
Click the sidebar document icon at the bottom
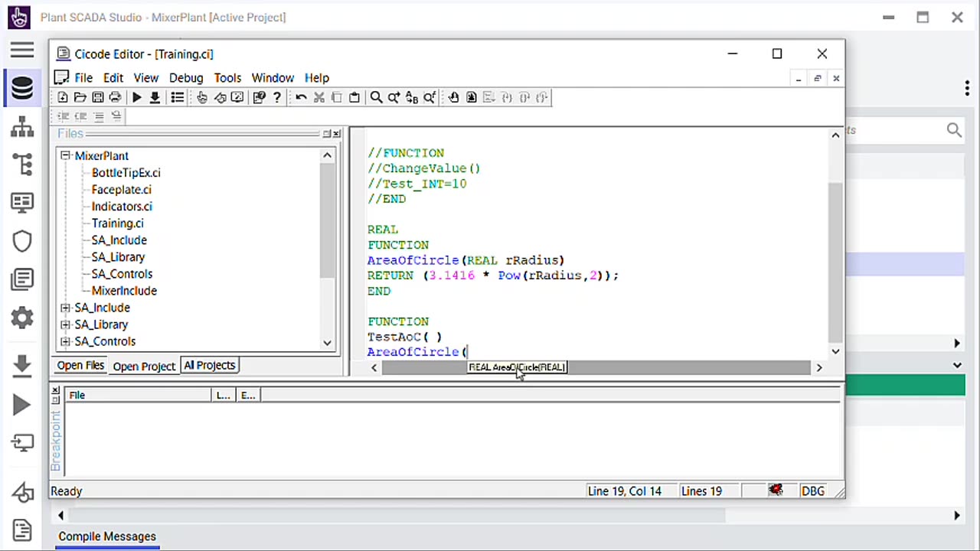point(21,530)
